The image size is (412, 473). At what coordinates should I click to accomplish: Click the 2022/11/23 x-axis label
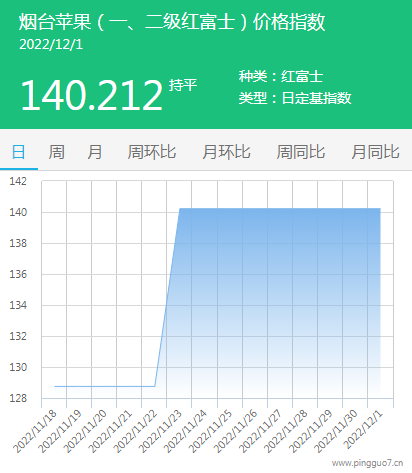tap(161, 432)
